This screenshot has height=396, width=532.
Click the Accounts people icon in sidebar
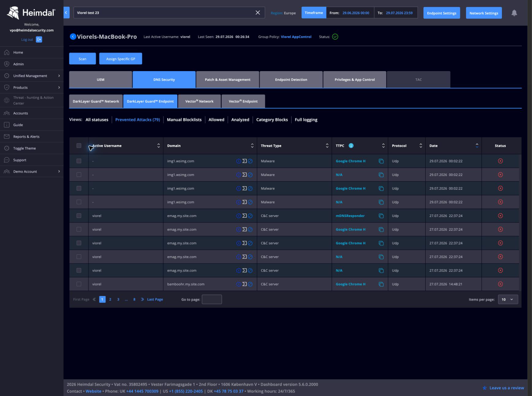7,113
